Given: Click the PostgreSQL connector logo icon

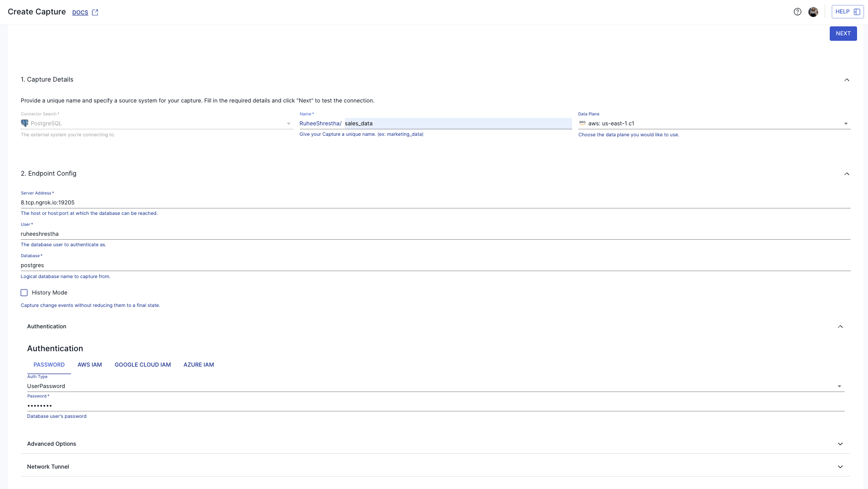Looking at the screenshot, I should 25,123.
